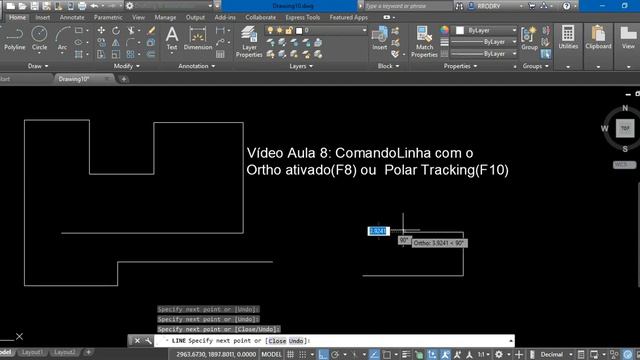The image size is (640, 360).
Task: Select the Mirror tool in Modify panel
Action: click(x=116, y=42)
